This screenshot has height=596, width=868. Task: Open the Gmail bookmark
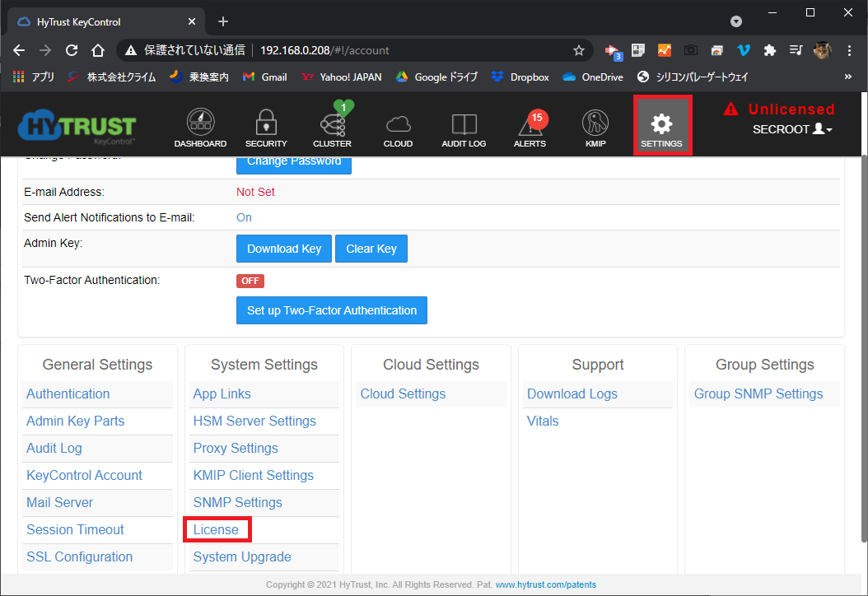pos(265,77)
